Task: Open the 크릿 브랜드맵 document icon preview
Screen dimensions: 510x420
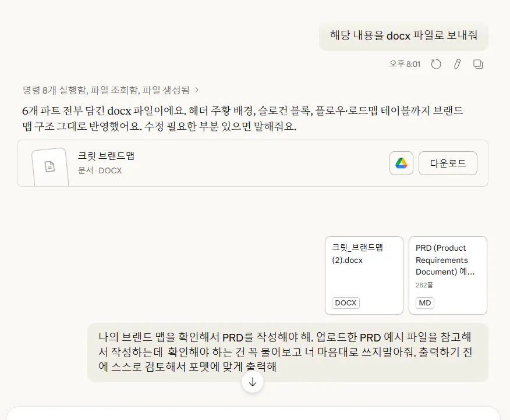Action: click(x=49, y=167)
